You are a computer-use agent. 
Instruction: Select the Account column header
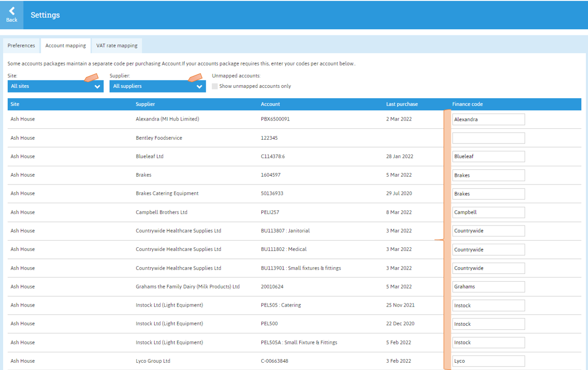271,104
